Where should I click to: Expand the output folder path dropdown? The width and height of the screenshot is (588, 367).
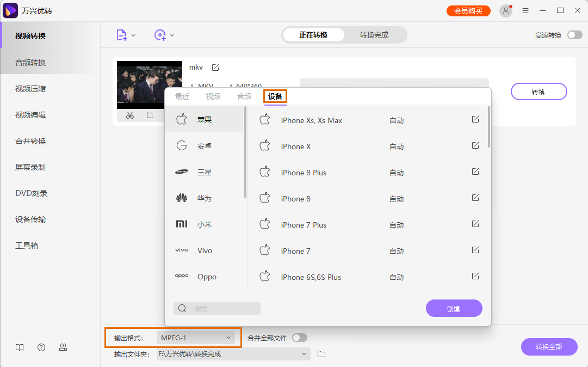(304, 354)
